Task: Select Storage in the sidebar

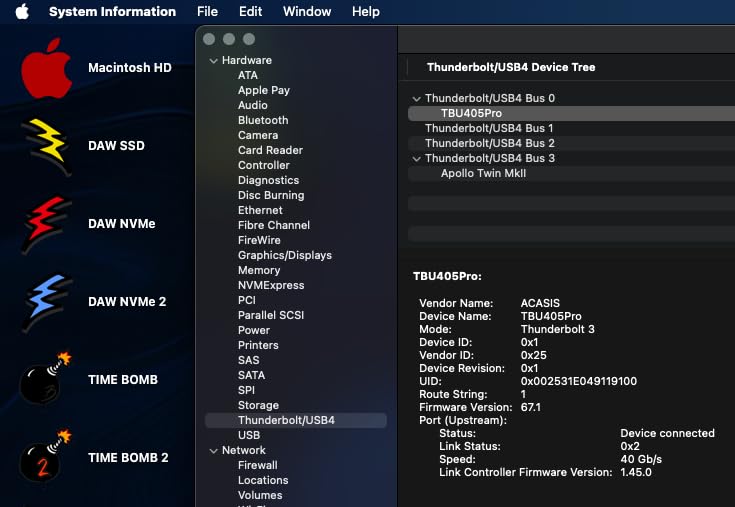Action: coord(258,405)
